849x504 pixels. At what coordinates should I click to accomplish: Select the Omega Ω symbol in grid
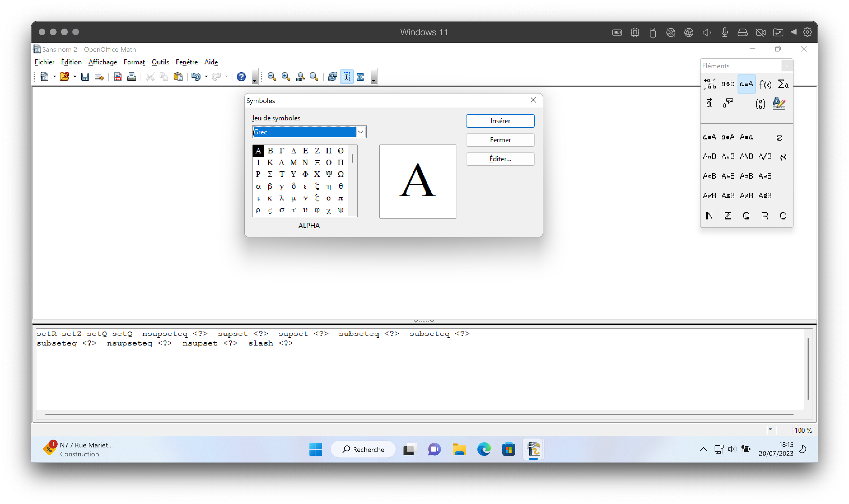click(340, 174)
